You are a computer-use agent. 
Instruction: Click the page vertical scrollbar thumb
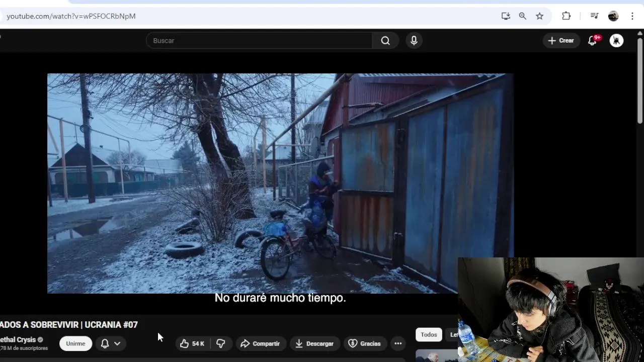tap(640, 80)
